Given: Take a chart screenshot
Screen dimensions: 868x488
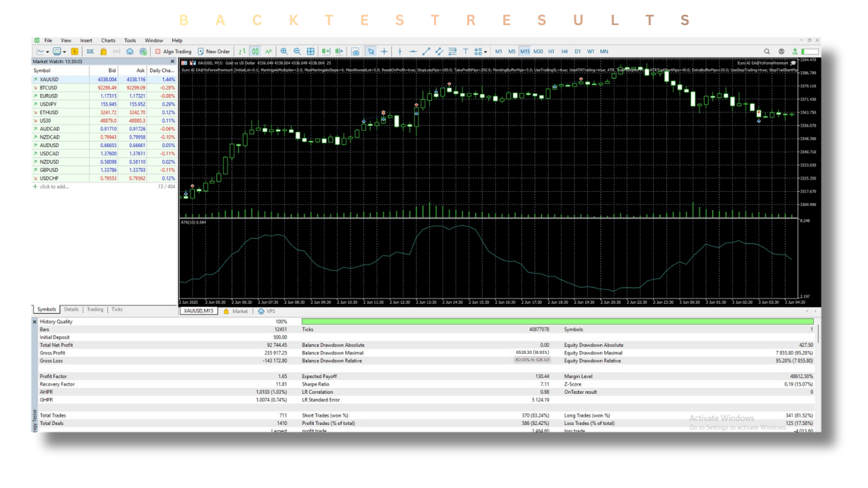Looking at the screenshot, I should click(x=355, y=51).
